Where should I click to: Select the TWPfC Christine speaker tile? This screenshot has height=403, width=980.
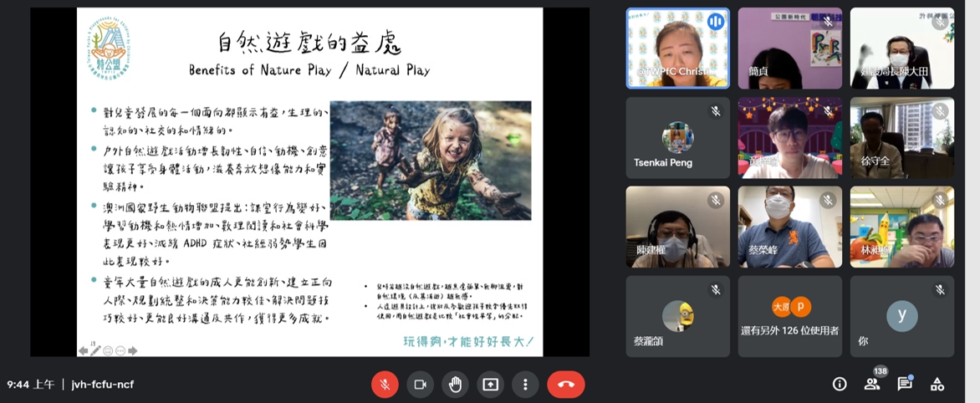[x=677, y=48]
